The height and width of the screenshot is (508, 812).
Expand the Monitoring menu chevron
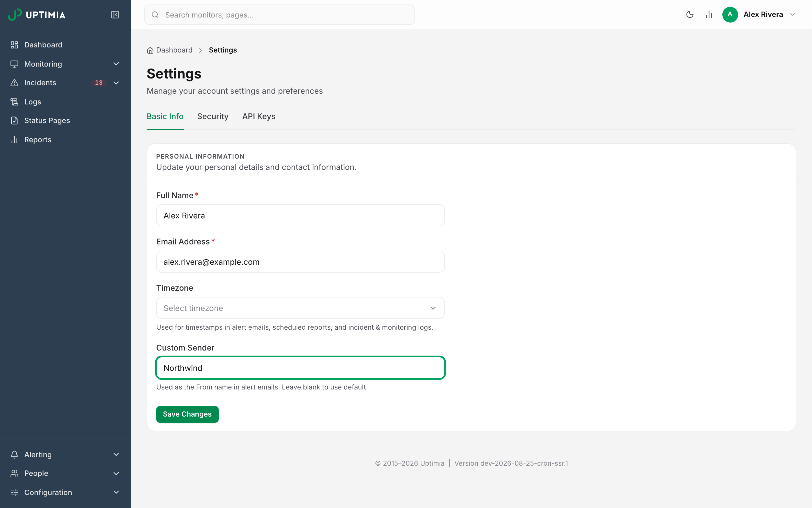tap(116, 64)
